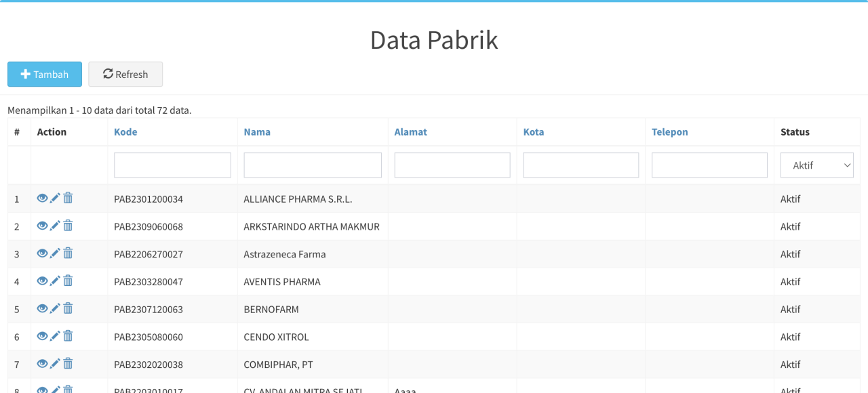
Task: Click into the Nama filter text box
Action: [x=313, y=165]
